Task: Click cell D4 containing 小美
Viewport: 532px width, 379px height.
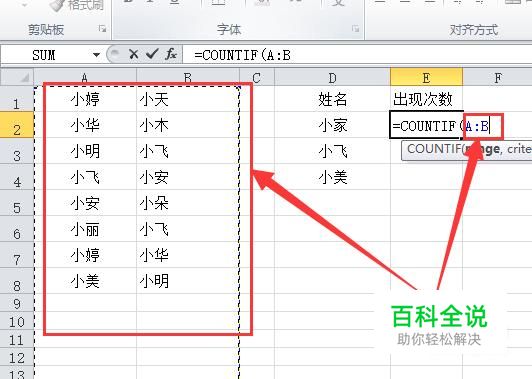Action: pyautogui.click(x=332, y=177)
